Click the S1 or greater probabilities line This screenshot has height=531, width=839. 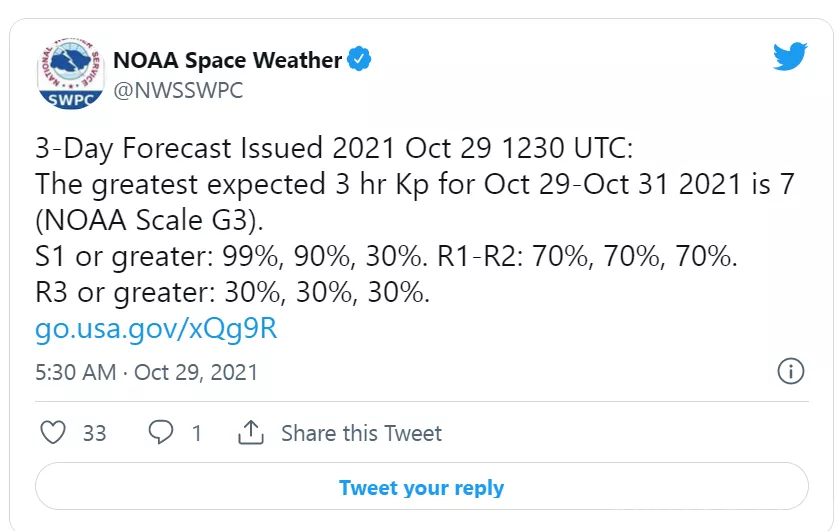pos(386,257)
